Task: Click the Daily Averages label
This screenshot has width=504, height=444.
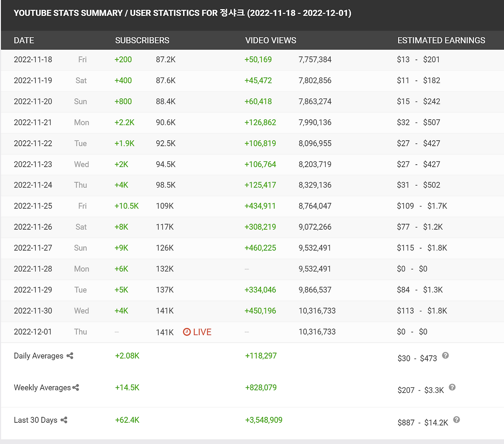Action: pyautogui.click(x=39, y=356)
